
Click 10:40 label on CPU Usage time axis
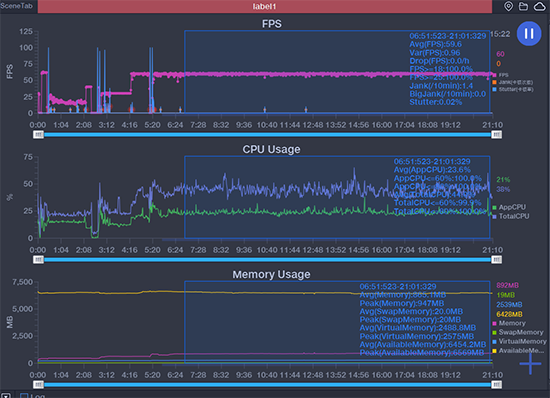267,250
